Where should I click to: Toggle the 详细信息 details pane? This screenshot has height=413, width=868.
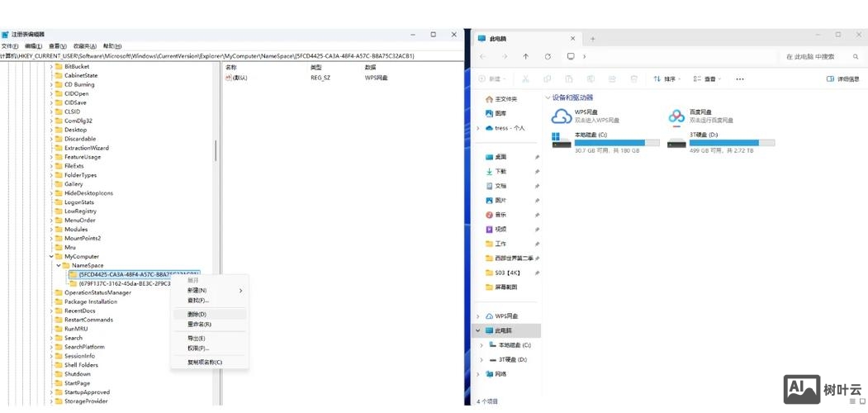(842, 79)
